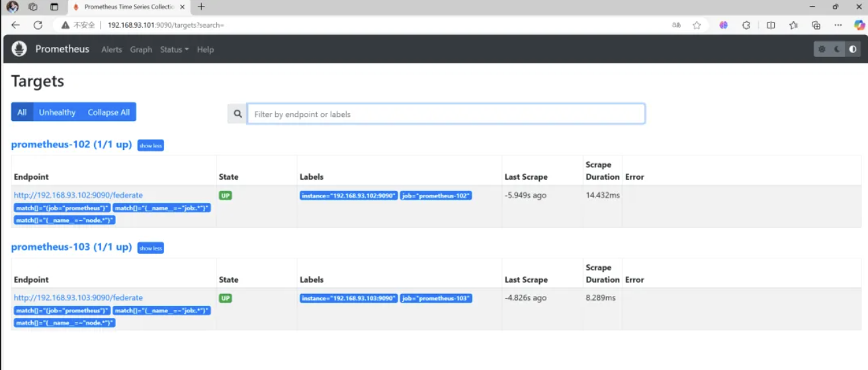Open the 192.168.93.102:9090/federate endpoint link

[x=78, y=195]
